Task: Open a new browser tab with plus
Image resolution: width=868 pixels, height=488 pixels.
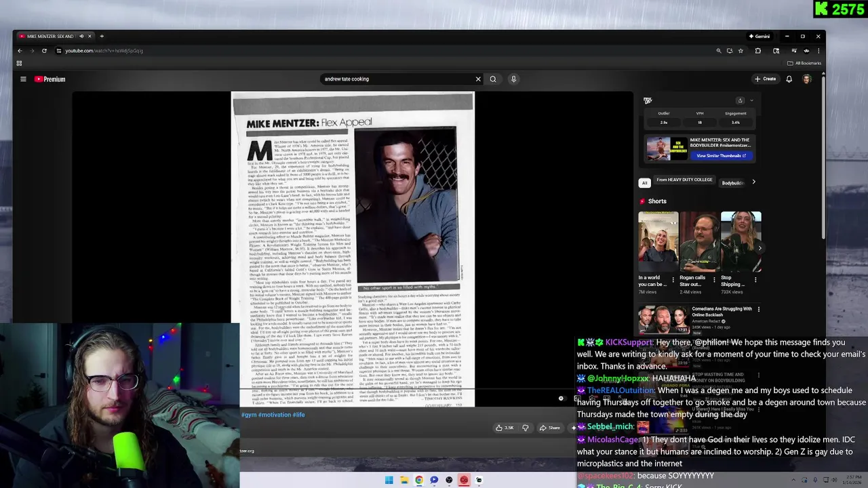Action: pos(102,36)
